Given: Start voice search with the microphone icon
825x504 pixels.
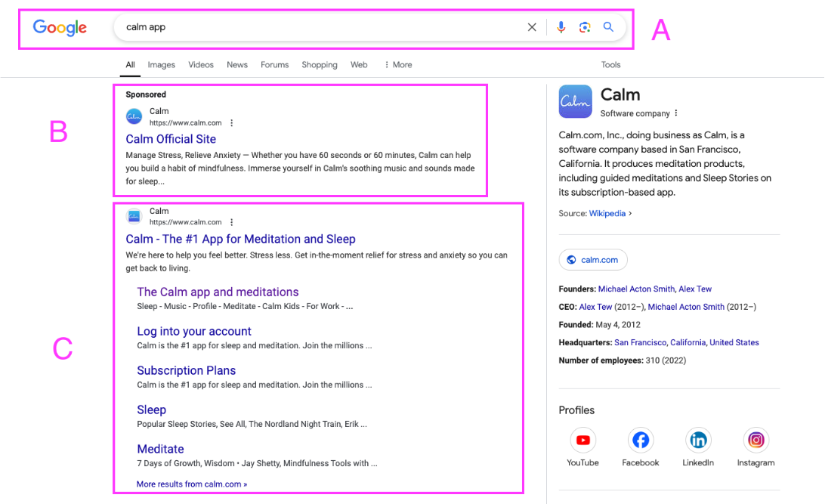Looking at the screenshot, I should tap(561, 27).
